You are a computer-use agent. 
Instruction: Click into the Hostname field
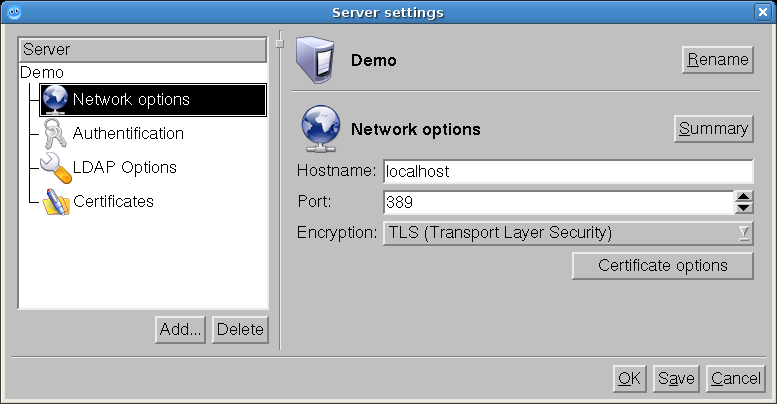tap(567, 172)
